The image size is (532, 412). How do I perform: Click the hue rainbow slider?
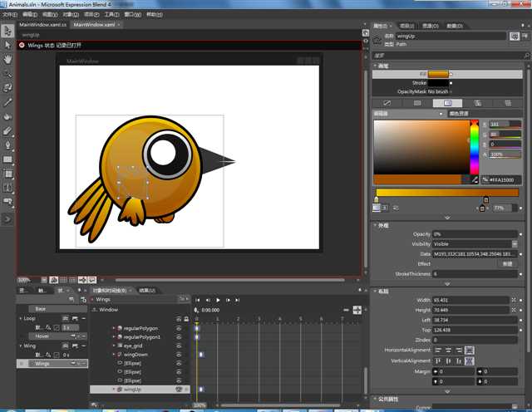pos(474,147)
